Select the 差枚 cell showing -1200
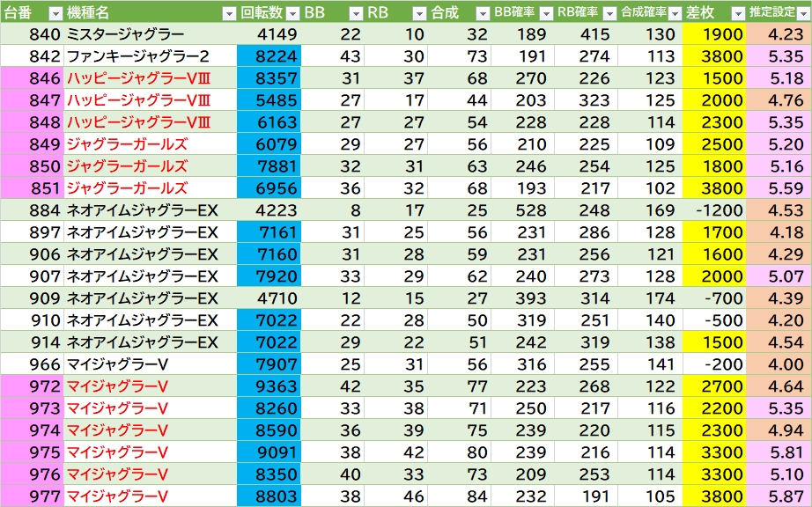 pyautogui.click(x=713, y=210)
